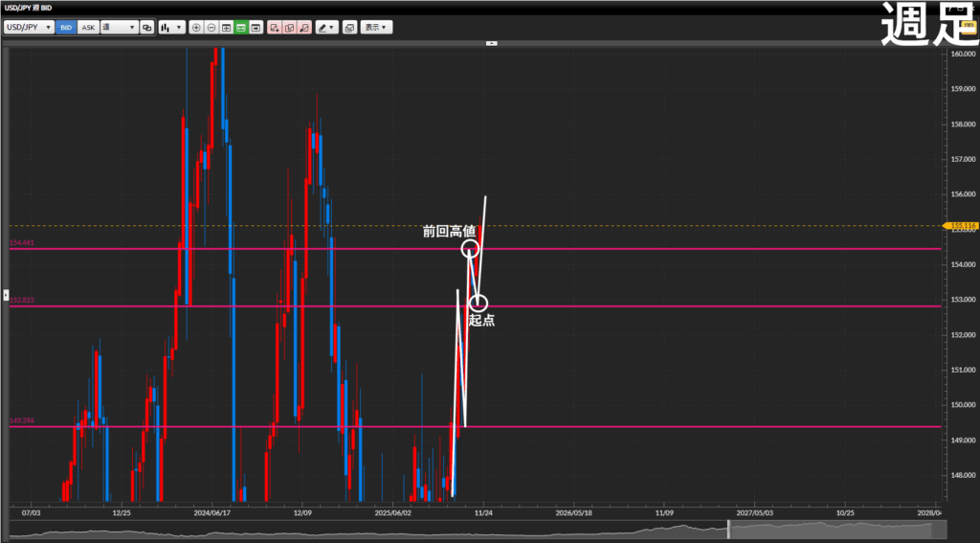Open the USD/JPY currency pair dropdown

(28, 28)
